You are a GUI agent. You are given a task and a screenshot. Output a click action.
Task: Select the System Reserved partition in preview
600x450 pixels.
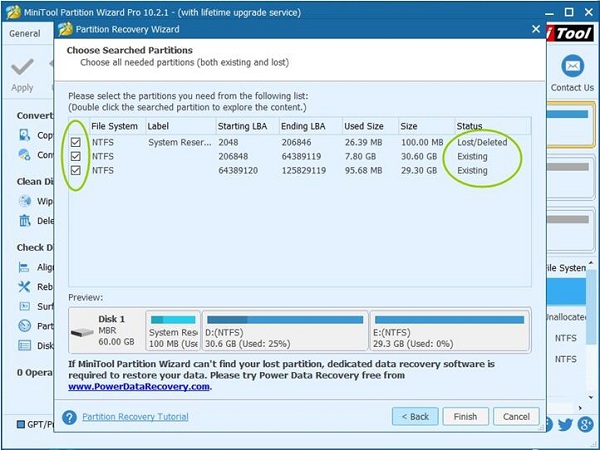tap(173, 331)
